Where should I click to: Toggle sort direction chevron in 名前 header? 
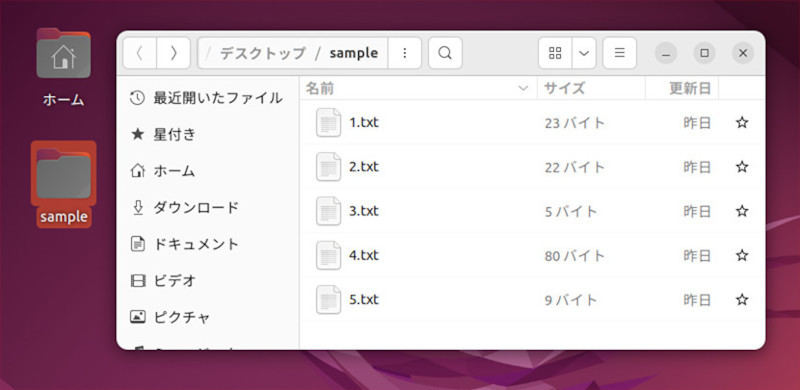coord(523,89)
